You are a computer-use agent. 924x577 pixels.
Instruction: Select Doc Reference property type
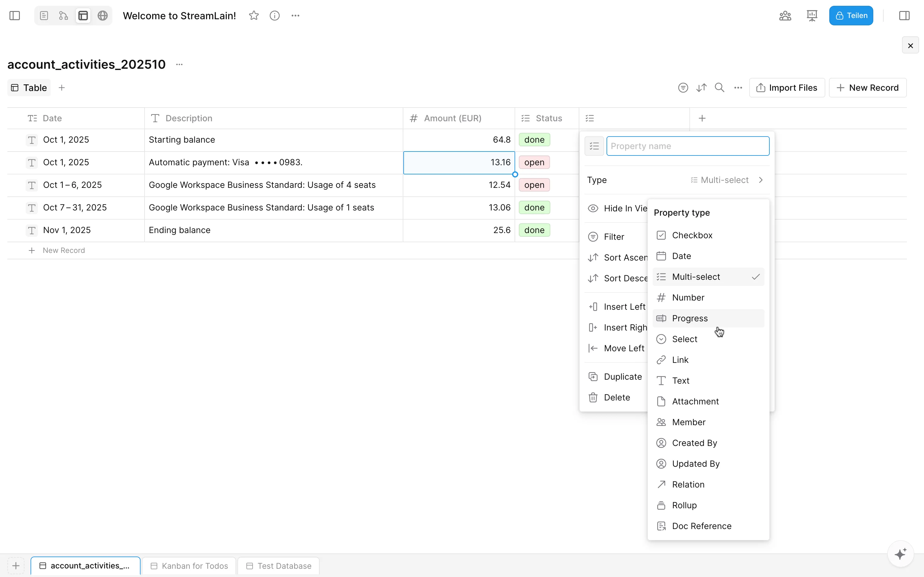point(708,526)
